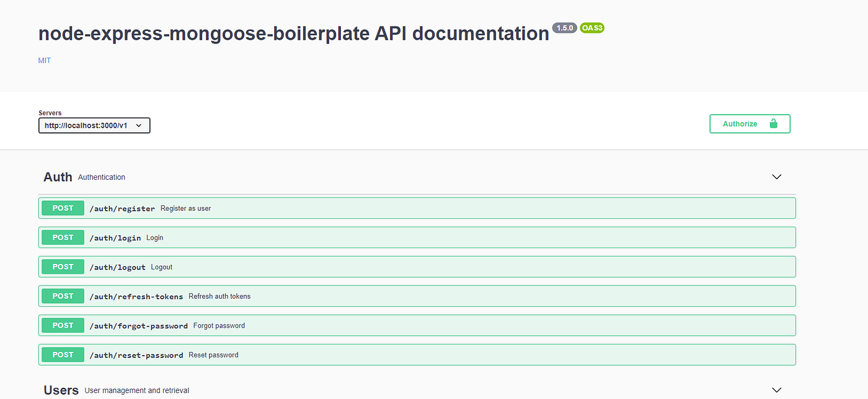Open the Servers dropdown showing http://localhost:3000/v1
Image resolution: width=868 pixels, height=399 pixels.
[94, 125]
